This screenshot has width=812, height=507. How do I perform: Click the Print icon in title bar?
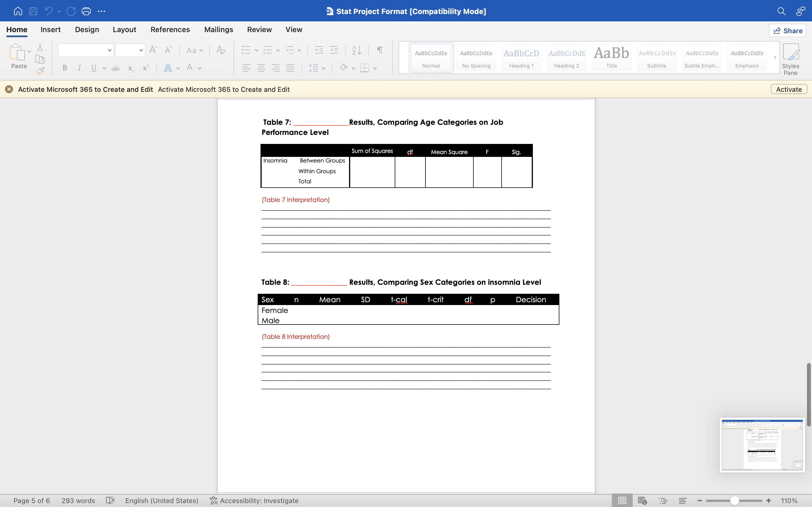point(86,11)
